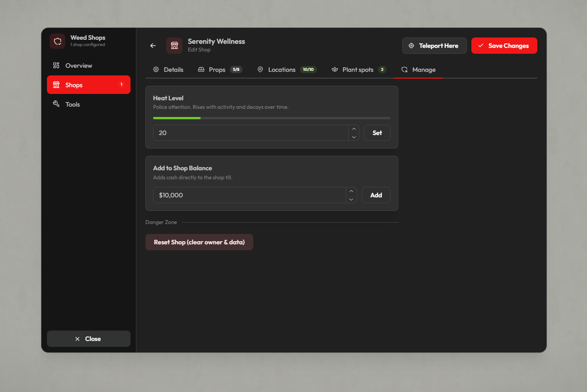Click the Danger Zone label
This screenshot has height=392, width=587.
pos(161,222)
